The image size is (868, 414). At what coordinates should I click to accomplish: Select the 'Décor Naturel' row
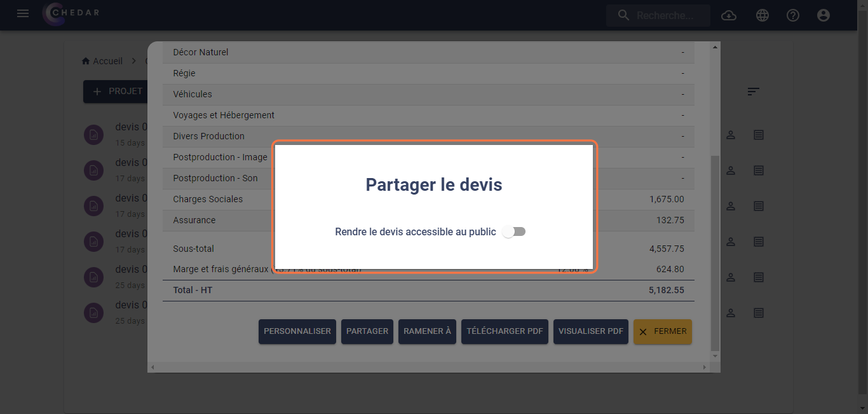point(428,52)
